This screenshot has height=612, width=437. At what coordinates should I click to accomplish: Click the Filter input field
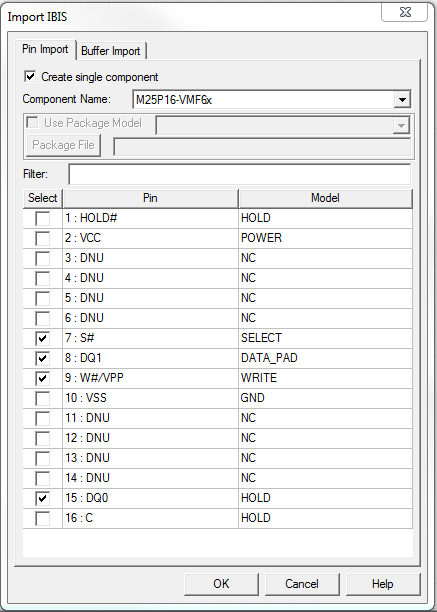click(240, 174)
